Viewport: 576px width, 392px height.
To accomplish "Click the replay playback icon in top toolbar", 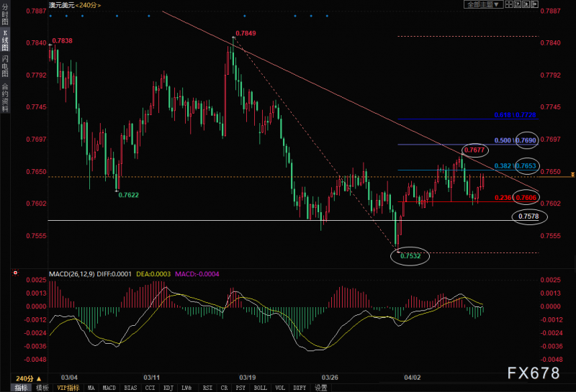I will tap(526, 4).
